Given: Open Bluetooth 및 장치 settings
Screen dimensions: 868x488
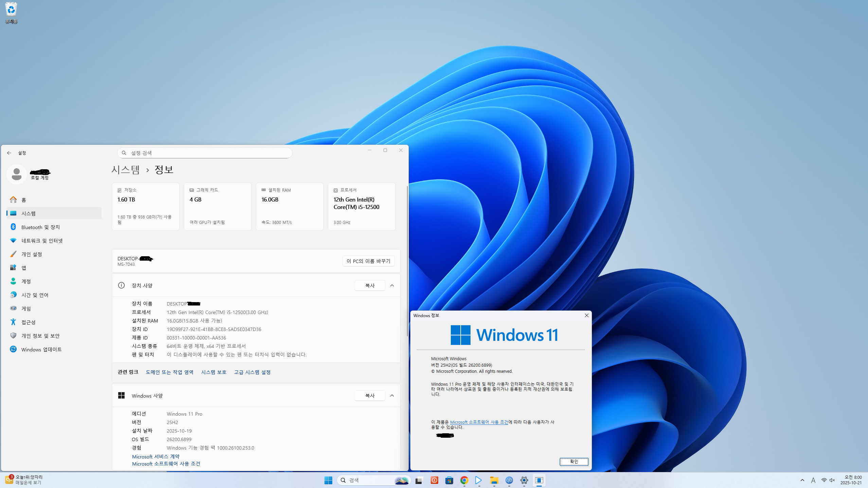Looking at the screenshot, I should [40, 227].
